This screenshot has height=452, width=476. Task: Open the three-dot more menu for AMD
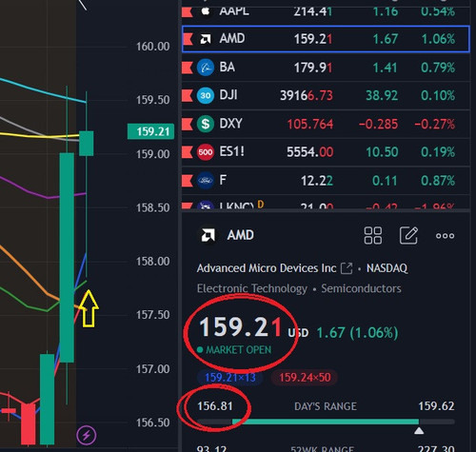coord(445,236)
